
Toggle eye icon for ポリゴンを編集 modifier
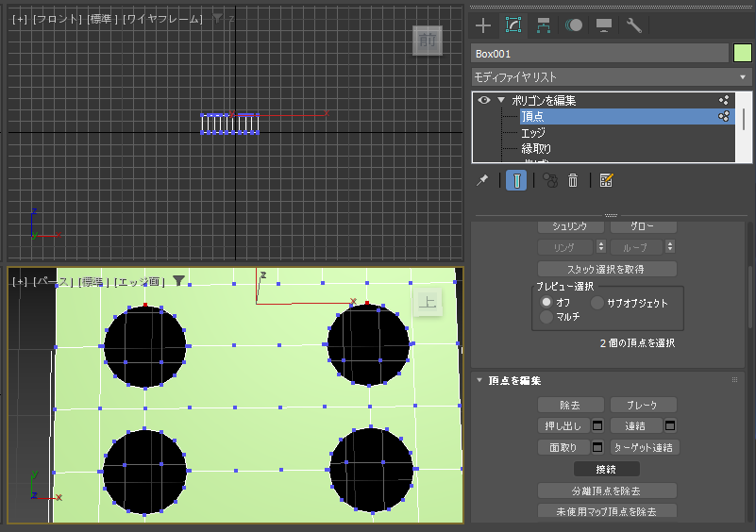coord(484,100)
